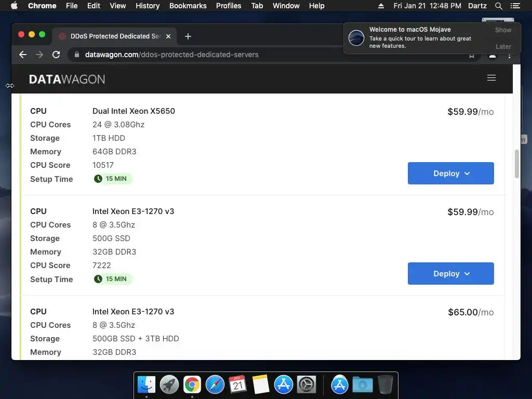This screenshot has width=532, height=399.
Task: Open the File menu
Action: (72, 6)
